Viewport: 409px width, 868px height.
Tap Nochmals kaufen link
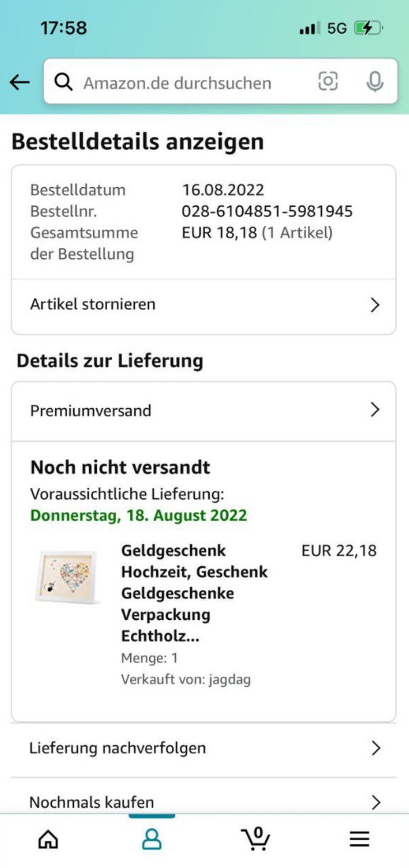click(x=92, y=802)
